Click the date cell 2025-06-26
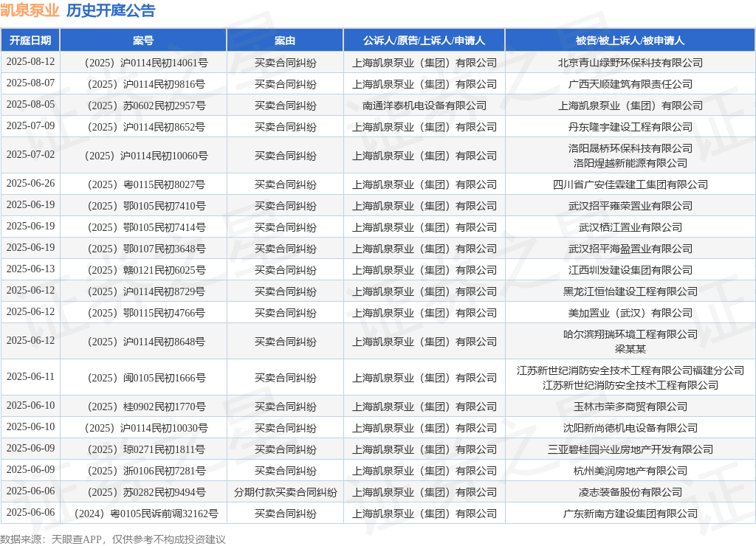The height and width of the screenshot is (546, 756). (30, 184)
